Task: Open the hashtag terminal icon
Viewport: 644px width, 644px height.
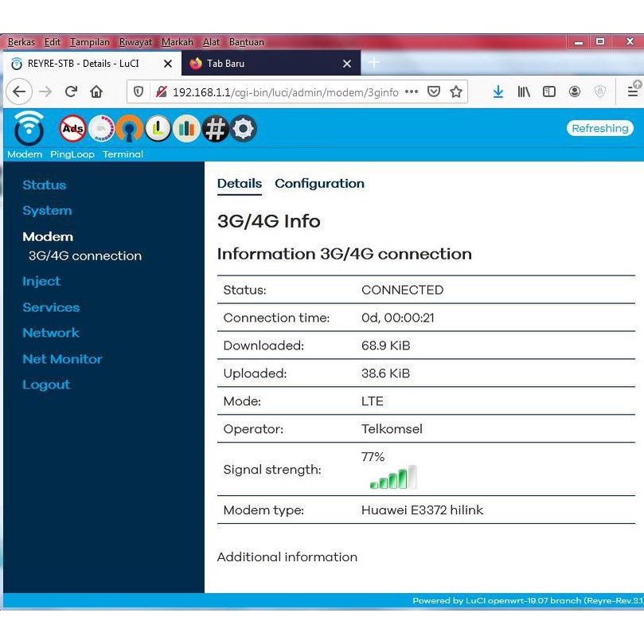Action: [215, 128]
